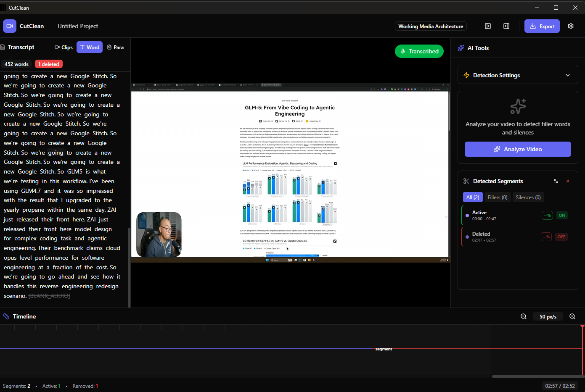The image size is (585, 392).
Task: Turn off the Active segment ON toggle
Action: pos(562,215)
